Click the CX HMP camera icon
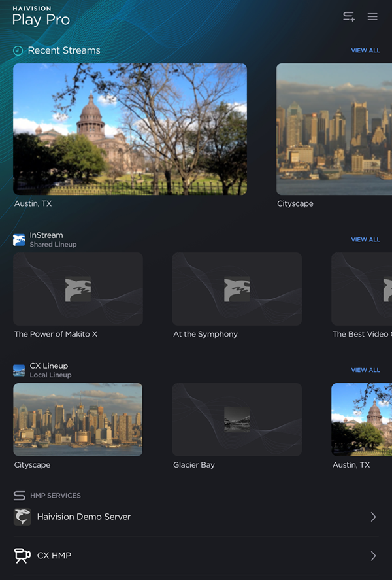Image resolution: width=392 pixels, height=580 pixels. (x=22, y=556)
